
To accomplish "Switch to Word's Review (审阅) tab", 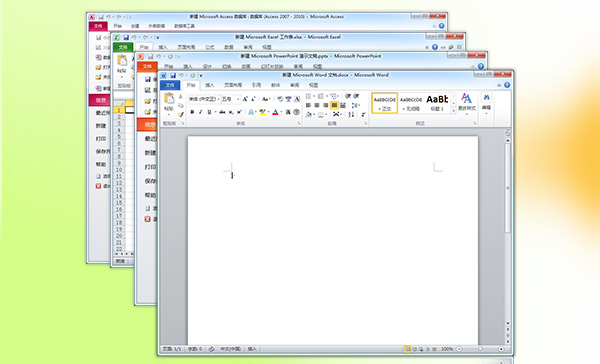I will click(294, 85).
